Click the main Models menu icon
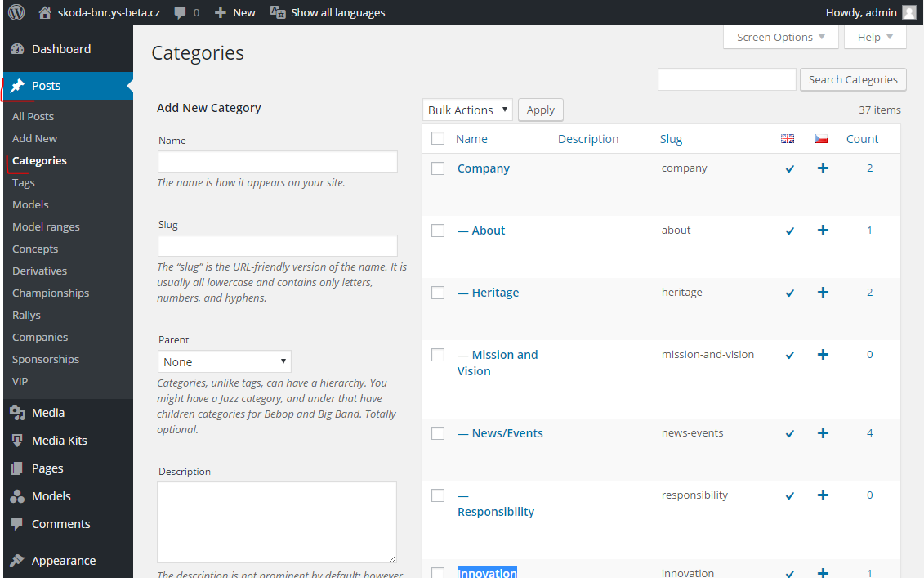This screenshot has height=578, width=924. pyautogui.click(x=18, y=496)
